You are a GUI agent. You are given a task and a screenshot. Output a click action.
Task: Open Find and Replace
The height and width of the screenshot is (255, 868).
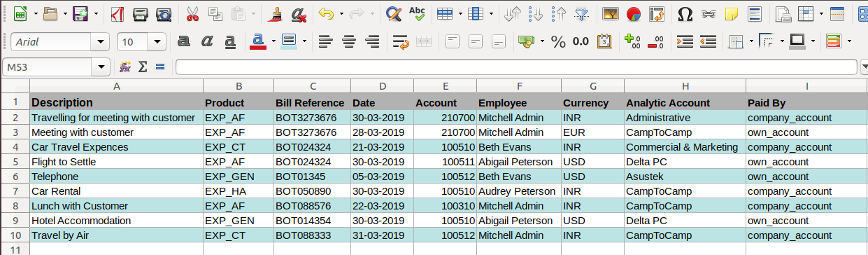point(394,13)
